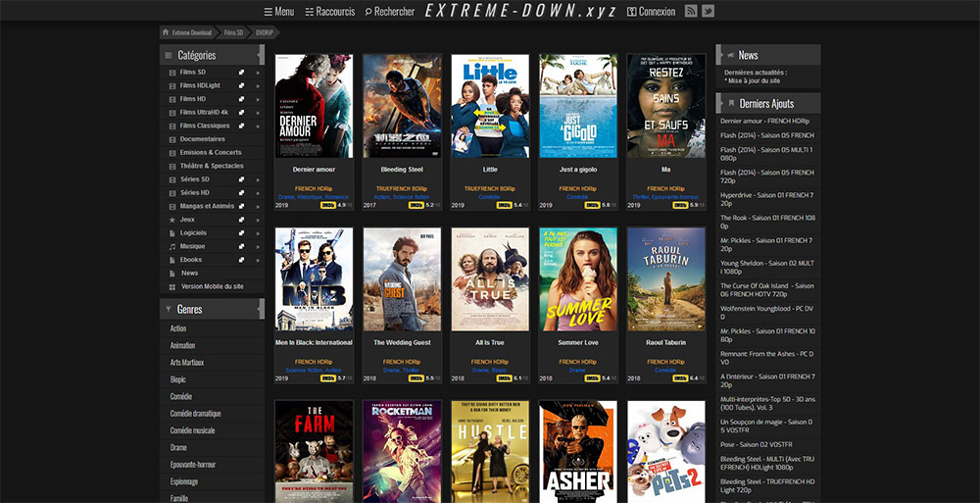Expand the Films UltraHD 4k chevron arrow
Viewport: 980px width, 503px height.
(x=258, y=113)
